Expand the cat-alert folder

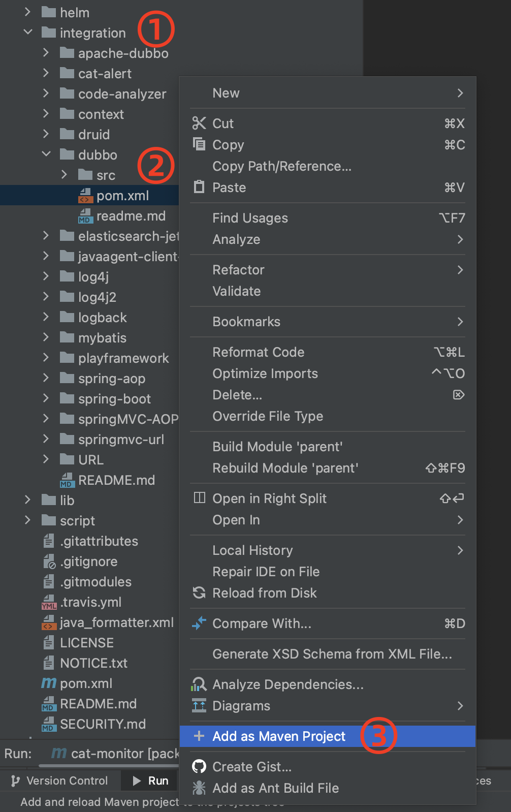point(46,73)
